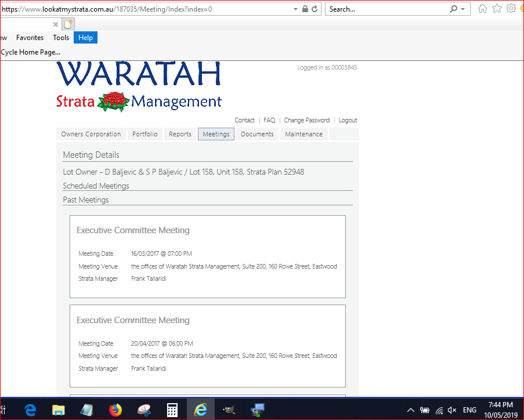Select the Meetings tab
The height and width of the screenshot is (420, 524).
216,134
